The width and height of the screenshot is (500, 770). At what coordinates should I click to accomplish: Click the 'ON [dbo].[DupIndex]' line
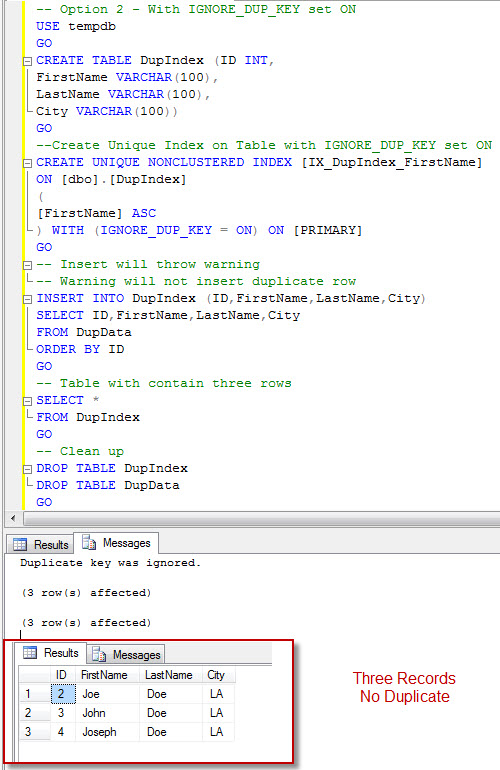[x=111, y=179]
